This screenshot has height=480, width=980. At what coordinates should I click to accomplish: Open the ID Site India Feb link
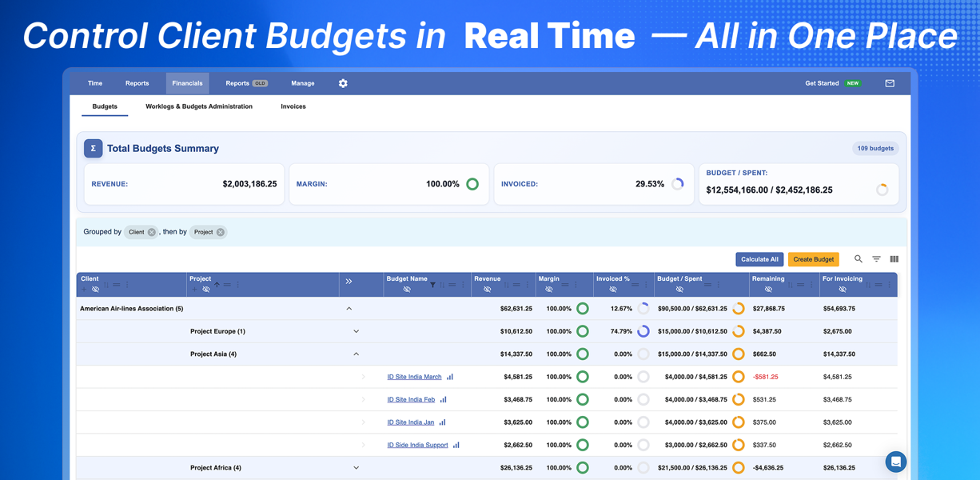pyautogui.click(x=411, y=400)
